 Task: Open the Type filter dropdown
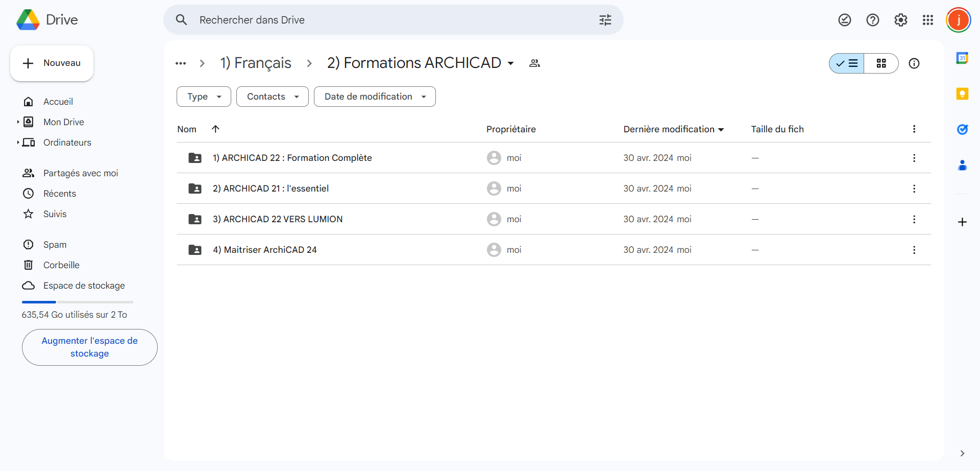coord(204,97)
